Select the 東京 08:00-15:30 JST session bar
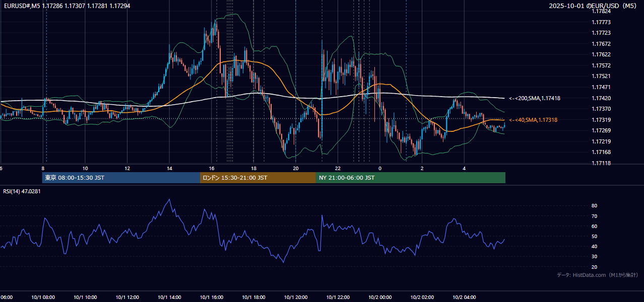Image resolution: width=644 pixels, height=302 pixels. click(x=121, y=178)
